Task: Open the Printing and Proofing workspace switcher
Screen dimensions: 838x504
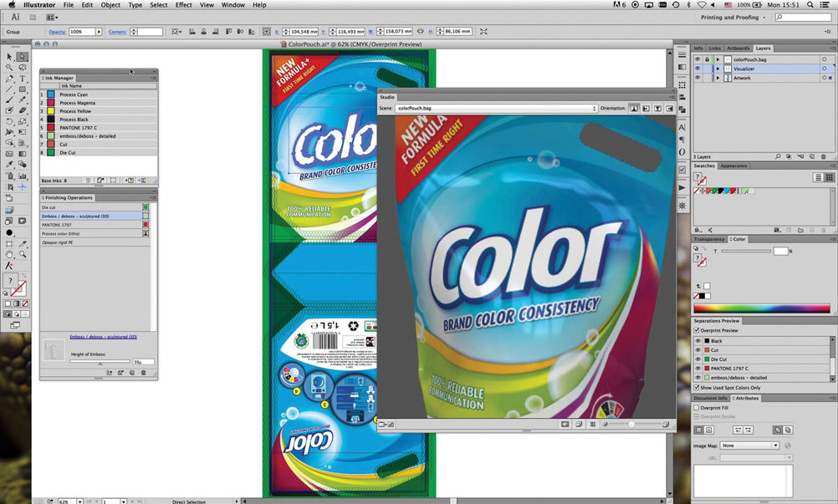Action: (x=733, y=17)
